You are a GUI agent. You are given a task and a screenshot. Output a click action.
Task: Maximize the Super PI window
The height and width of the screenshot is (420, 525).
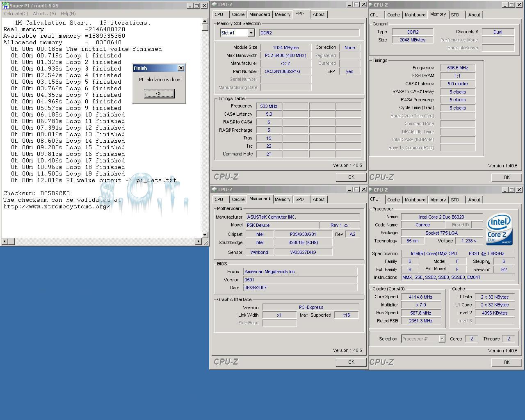[196, 6]
